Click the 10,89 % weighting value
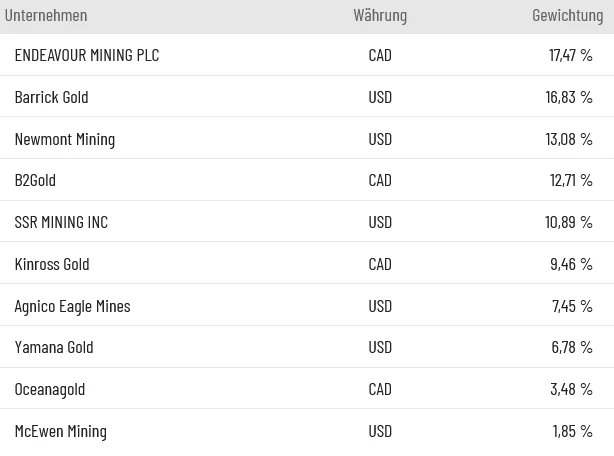614x456 pixels. click(569, 222)
